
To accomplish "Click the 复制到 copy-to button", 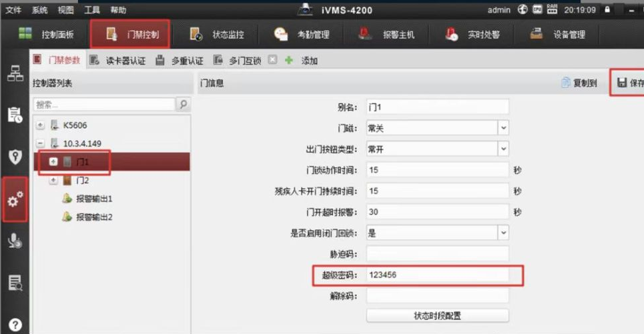I will pos(579,83).
